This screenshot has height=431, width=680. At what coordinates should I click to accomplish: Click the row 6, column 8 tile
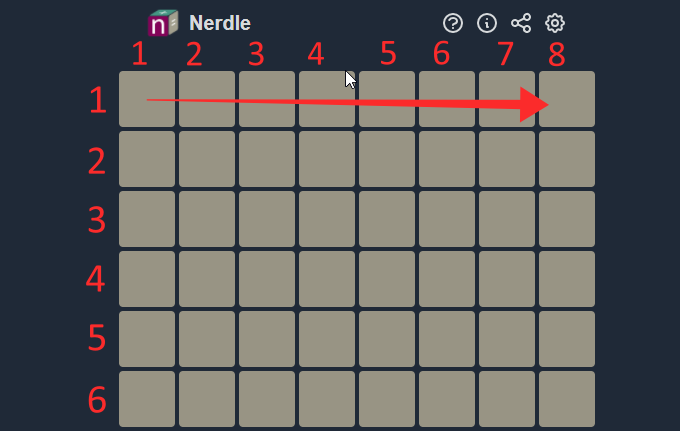[x=567, y=399]
